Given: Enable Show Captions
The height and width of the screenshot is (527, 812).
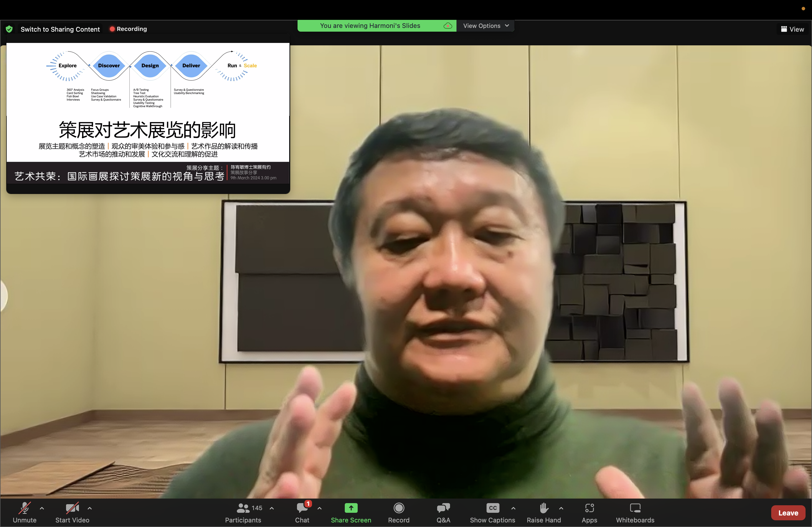Looking at the screenshot, I should pos(492,512).
